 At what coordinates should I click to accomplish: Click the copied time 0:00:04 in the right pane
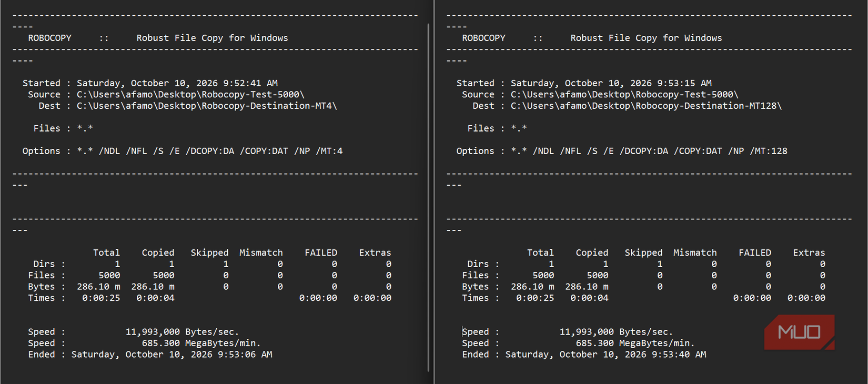click(589, 298)
